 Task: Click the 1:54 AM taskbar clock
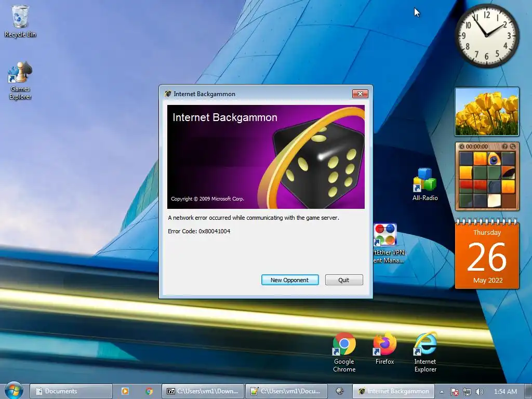click(505, 392)
